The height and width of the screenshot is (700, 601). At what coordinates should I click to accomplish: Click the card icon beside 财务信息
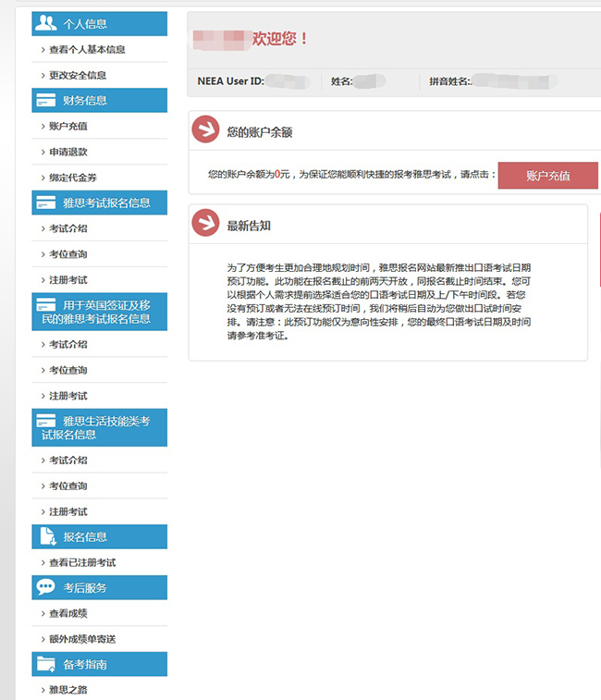(46, 100)
